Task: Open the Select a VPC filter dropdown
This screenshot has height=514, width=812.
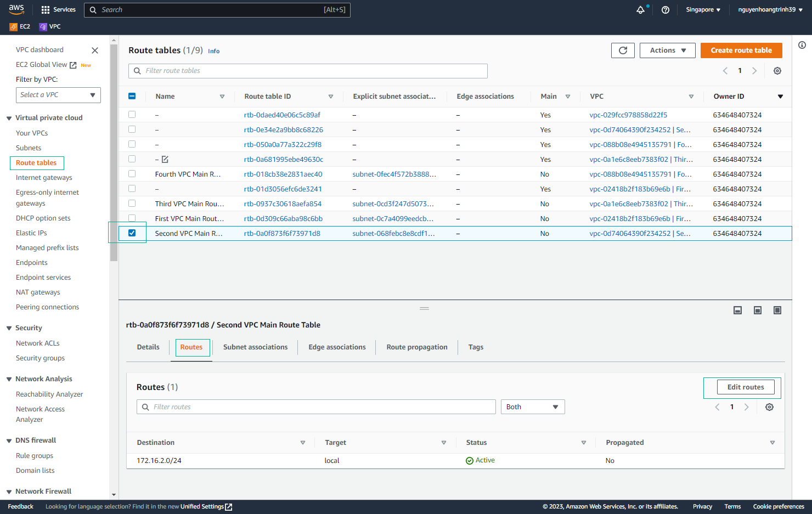Action: 58,95
